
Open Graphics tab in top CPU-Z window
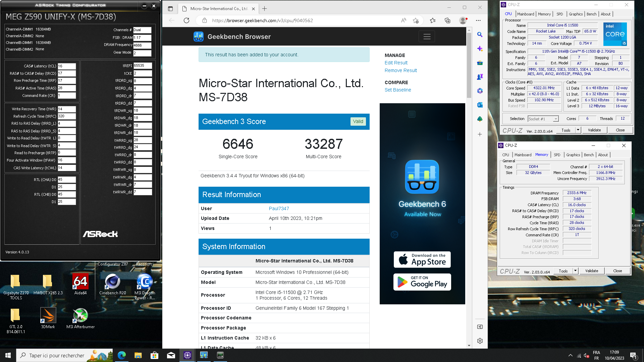click(x=576, y=14)
